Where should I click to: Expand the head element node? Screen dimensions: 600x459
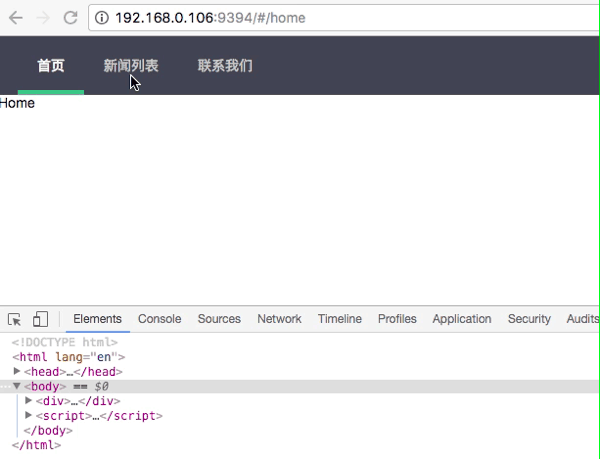click(17, 371)
